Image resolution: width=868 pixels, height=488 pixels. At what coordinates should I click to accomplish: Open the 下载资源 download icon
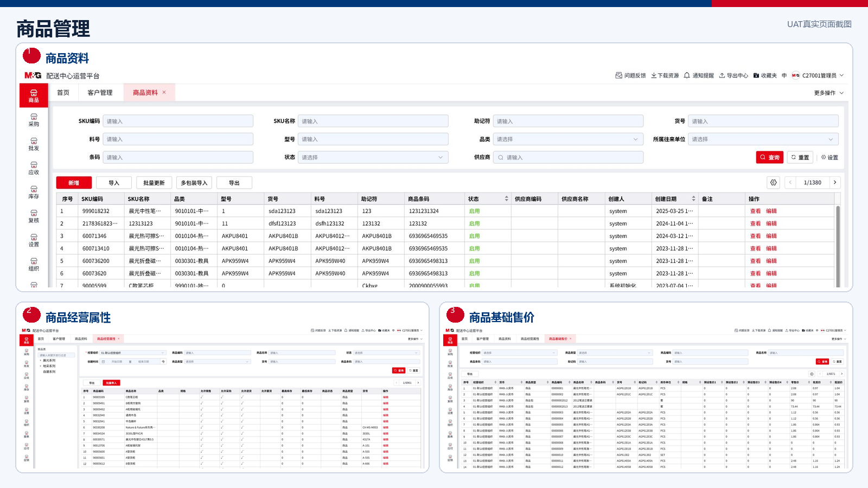click(x=654, y=75)
